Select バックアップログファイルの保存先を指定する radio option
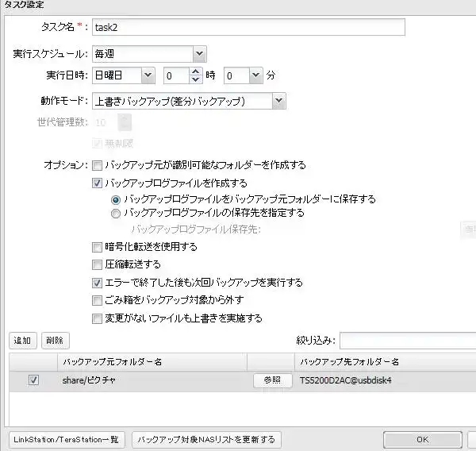Screen dimensions: 476x451 click(116, 213)
